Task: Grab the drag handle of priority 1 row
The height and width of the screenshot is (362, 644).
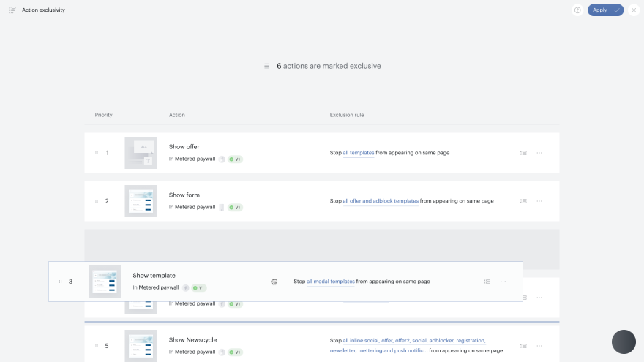Action: pyautogui.click(x=97, y=153)
